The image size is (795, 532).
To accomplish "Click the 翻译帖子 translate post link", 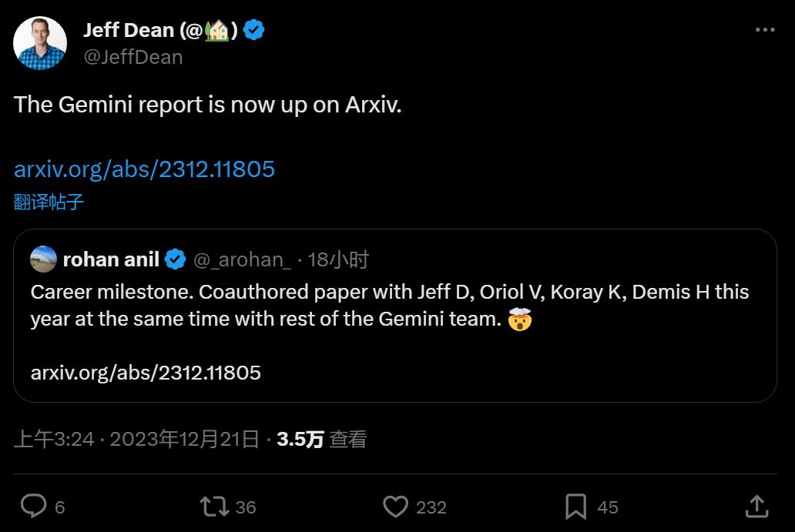I will pyautogui.click(x=49, y=202).
